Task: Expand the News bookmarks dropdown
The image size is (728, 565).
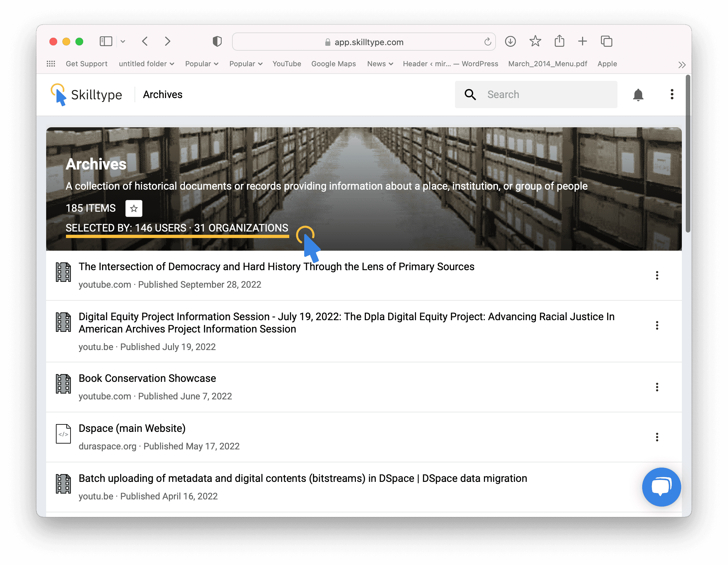Action: coord(380,64)
